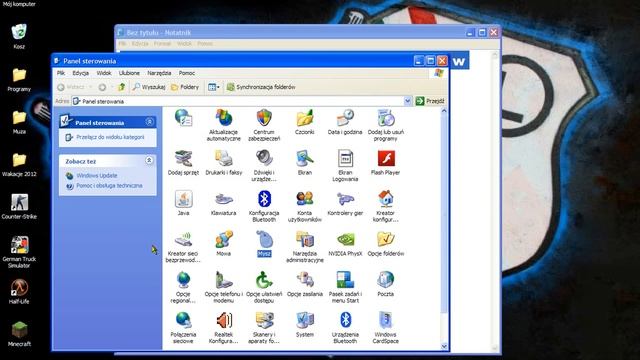Collapse the Panel sterowania side section

point(149,122)
